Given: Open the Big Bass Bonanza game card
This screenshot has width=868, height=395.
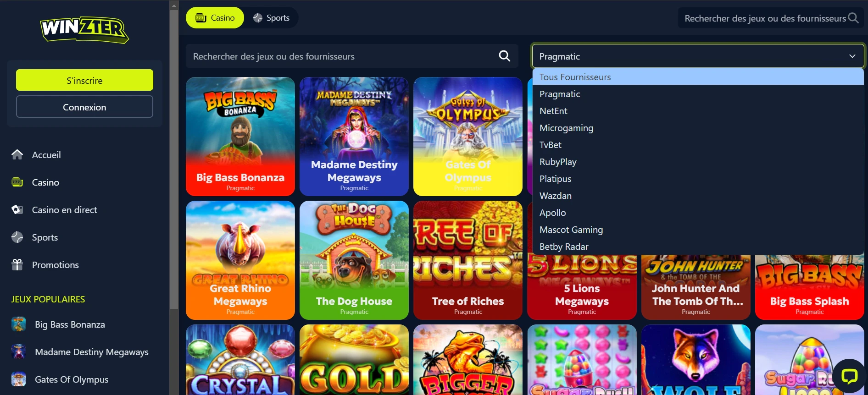Looking at the screenshot, I should click(240, 137).
